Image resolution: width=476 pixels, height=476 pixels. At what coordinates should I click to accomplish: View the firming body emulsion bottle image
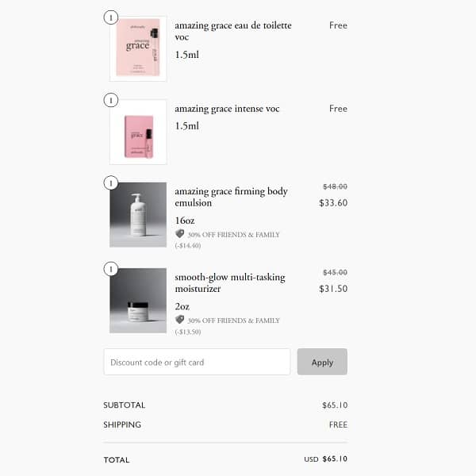click(x=138, y=215)
